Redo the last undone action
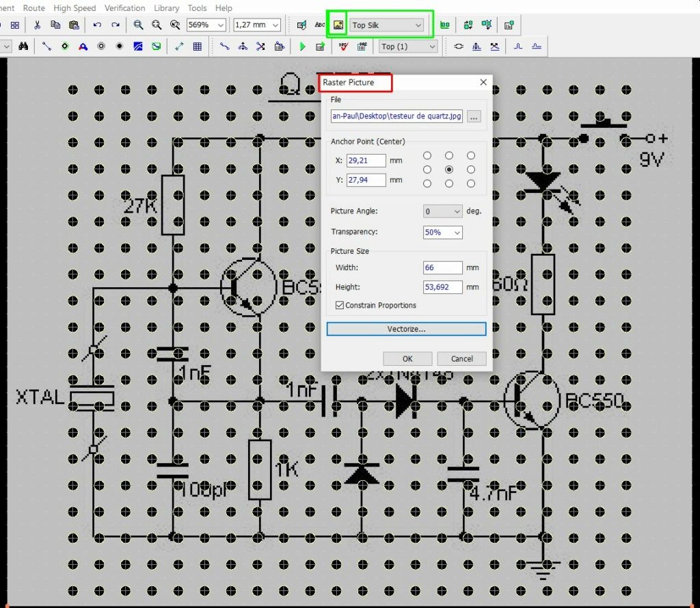 115,25
